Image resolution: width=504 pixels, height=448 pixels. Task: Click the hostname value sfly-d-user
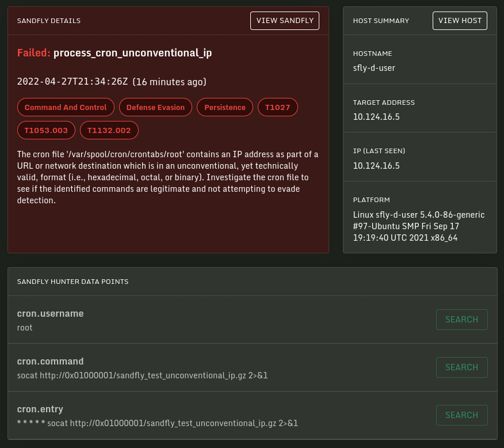tap(374, 68)
